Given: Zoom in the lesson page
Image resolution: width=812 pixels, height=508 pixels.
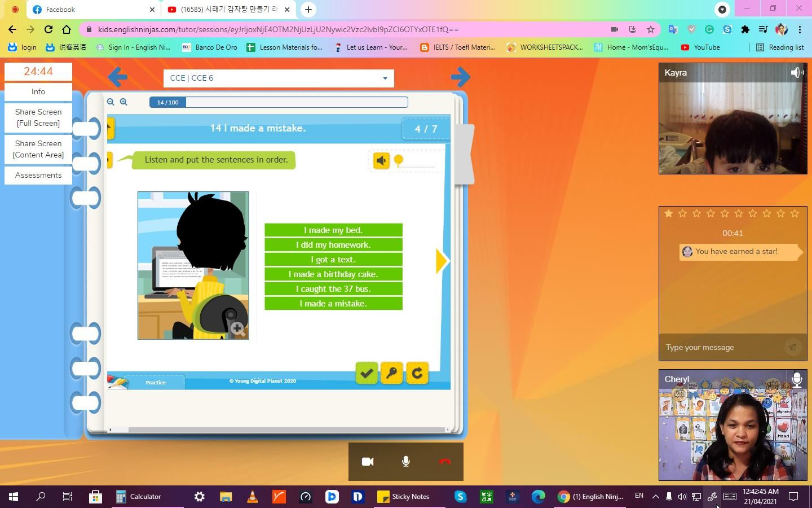Looking at the screenshot, I should pos(123,102).
